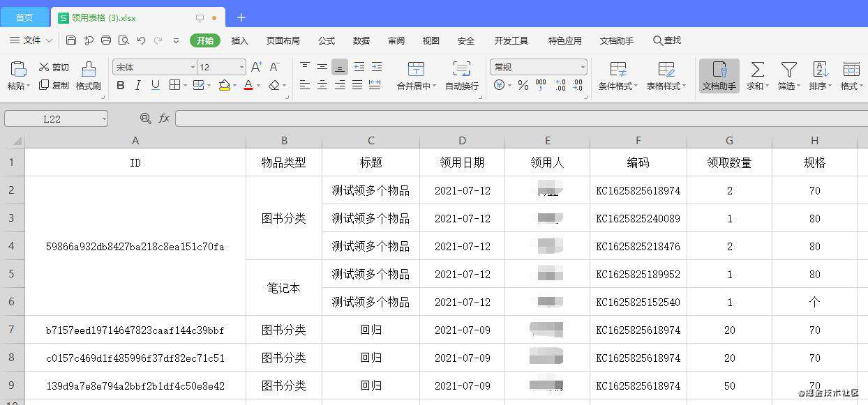The height and width of the screenshot is (405, 868).
Task: Click the Copy (复制) button
Action: click(54, 85)
